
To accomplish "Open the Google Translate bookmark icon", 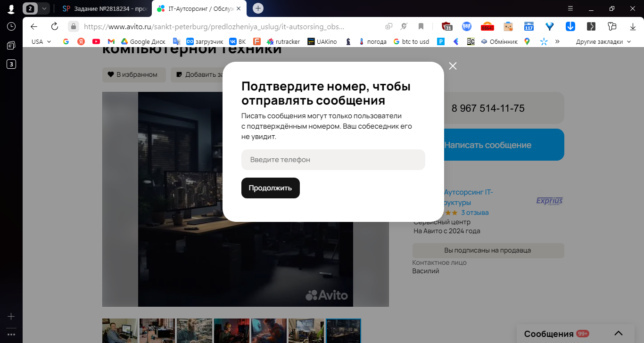I will coord(177,41).
